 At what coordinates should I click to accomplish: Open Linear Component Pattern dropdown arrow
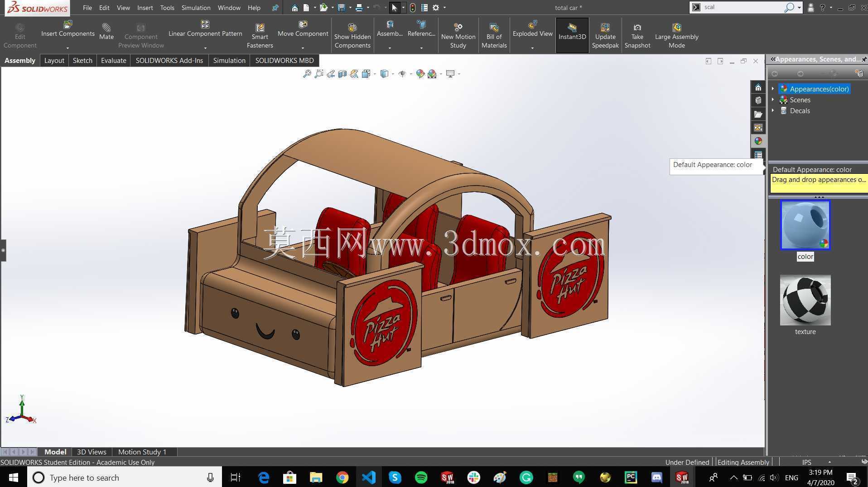point(205,48)
